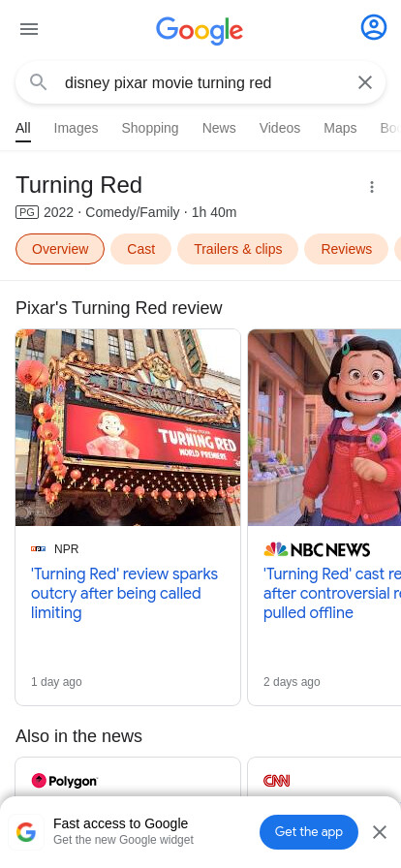Open the hamburger main menu
This screenshot has width=401, height=868.
[29, 29]
